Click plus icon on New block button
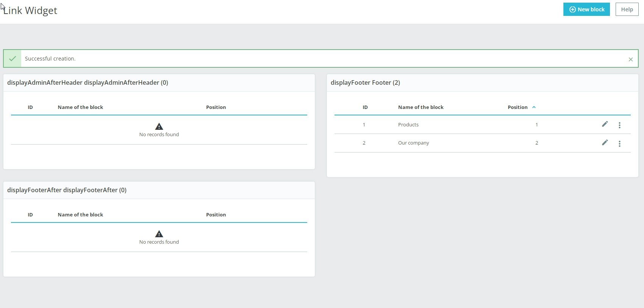This screenshot has width=644, height=308. pos(572,9)
